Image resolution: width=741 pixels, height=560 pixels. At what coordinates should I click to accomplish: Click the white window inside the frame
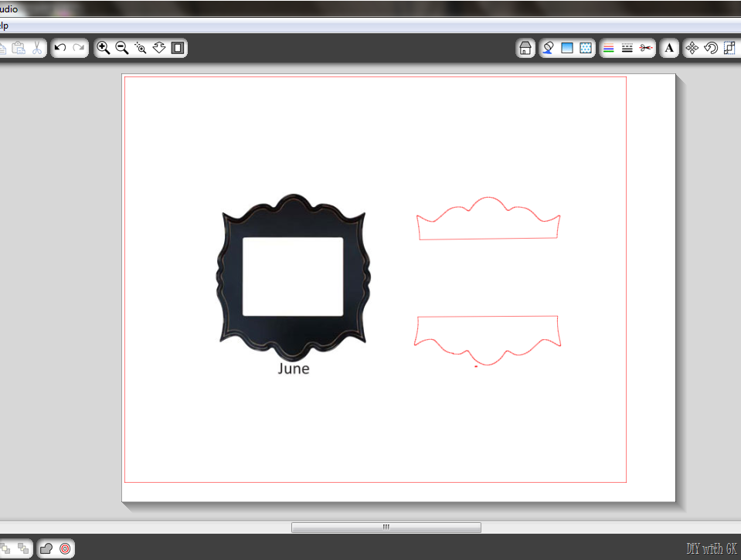(293, 277)
